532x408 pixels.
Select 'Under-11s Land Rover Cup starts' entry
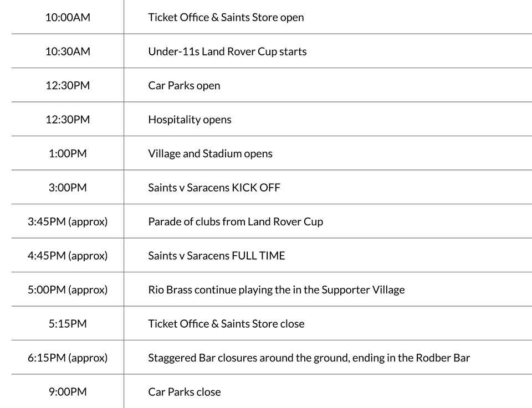(227, 51)
